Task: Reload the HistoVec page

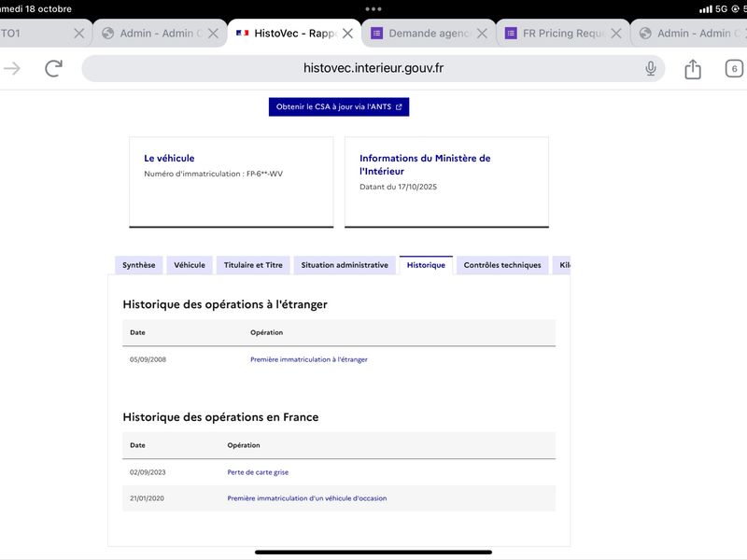Action: tap(54, 68)
